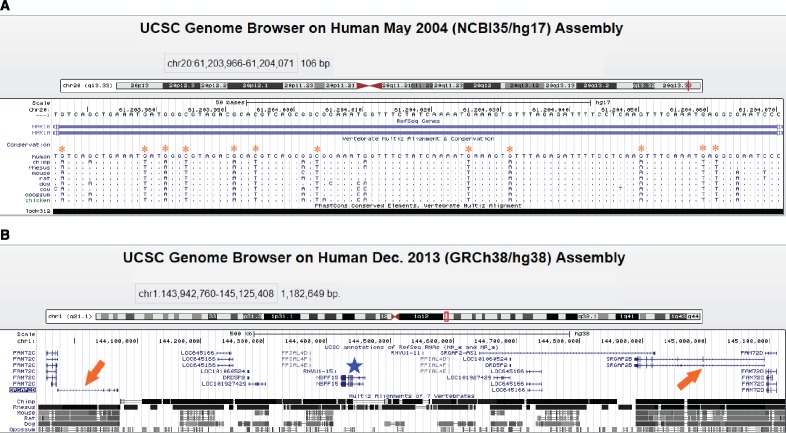Click the RNVU1-11 gene label
The height and width of the screenshot is (433, 786).
408,353
